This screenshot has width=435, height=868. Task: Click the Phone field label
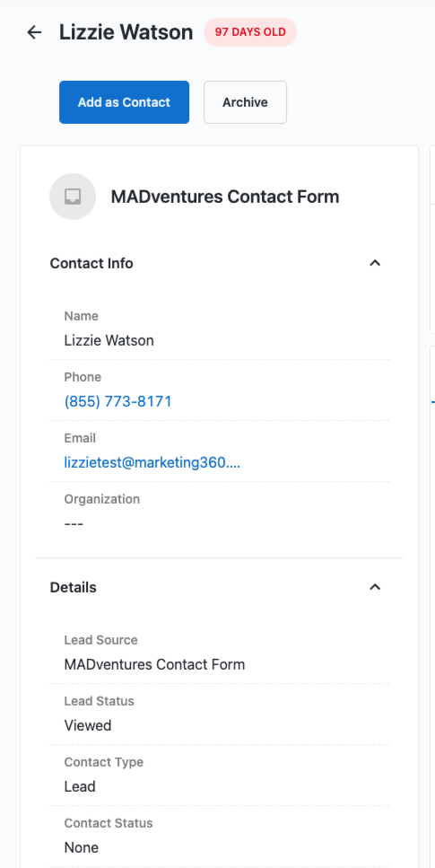83,377
